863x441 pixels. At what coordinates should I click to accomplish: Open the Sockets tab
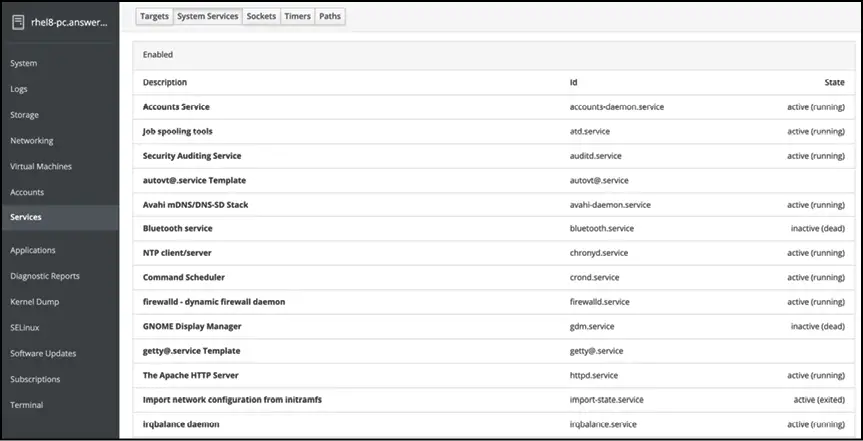pyautogui.click(x=261, y=17)
